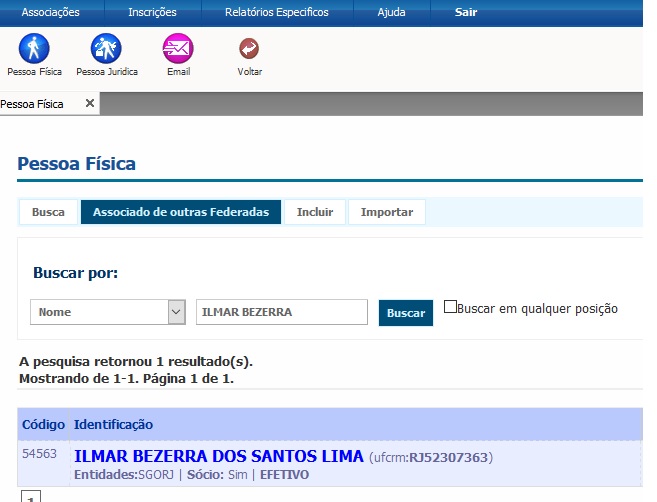Open the Associações menu
Viewport: 657px width, 502px height.
click(50, 13)
